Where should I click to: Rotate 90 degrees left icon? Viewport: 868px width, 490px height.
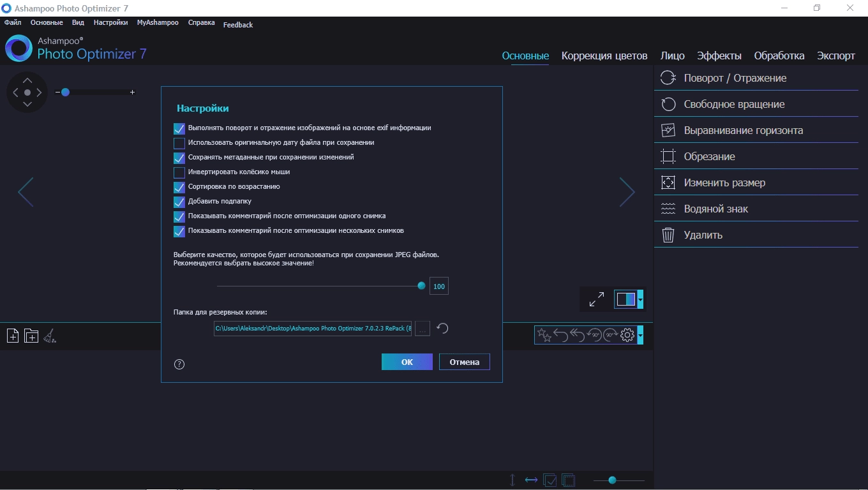click(x=594, y=335)
